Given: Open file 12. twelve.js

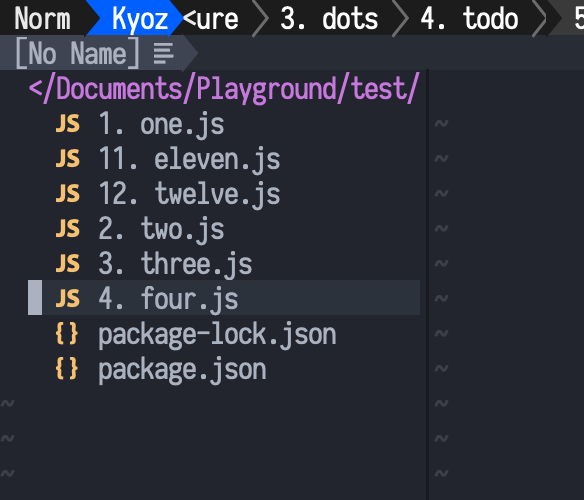Looking at the screenshot, I should (189, 194).
